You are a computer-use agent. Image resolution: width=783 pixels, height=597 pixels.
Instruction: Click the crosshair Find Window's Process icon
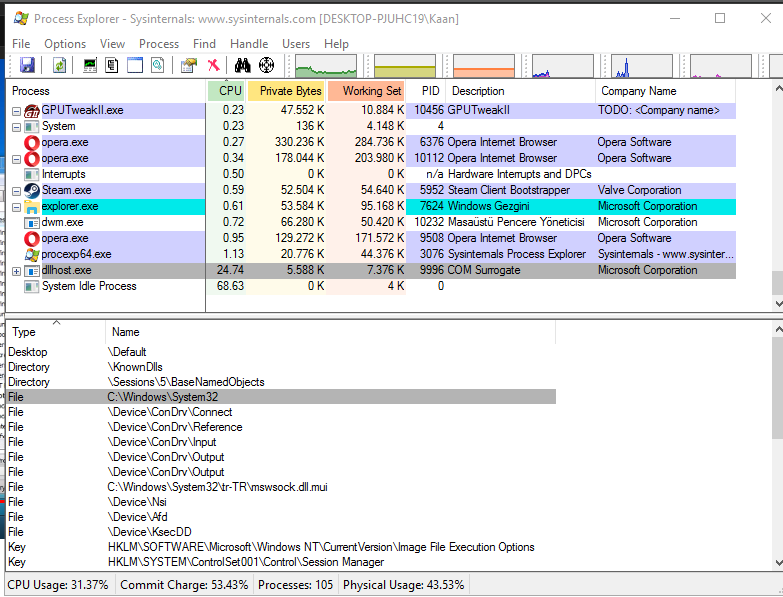(x=266, y=66)
